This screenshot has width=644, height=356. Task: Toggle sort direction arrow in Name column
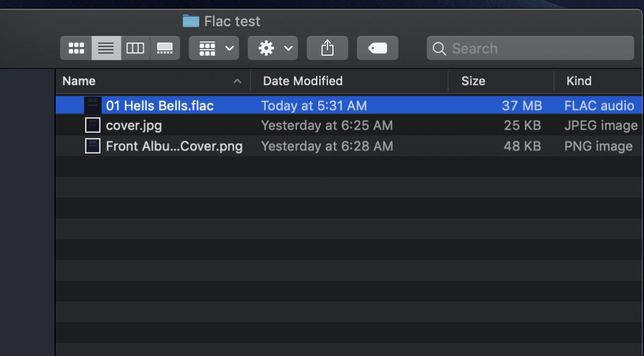(237, 81)
